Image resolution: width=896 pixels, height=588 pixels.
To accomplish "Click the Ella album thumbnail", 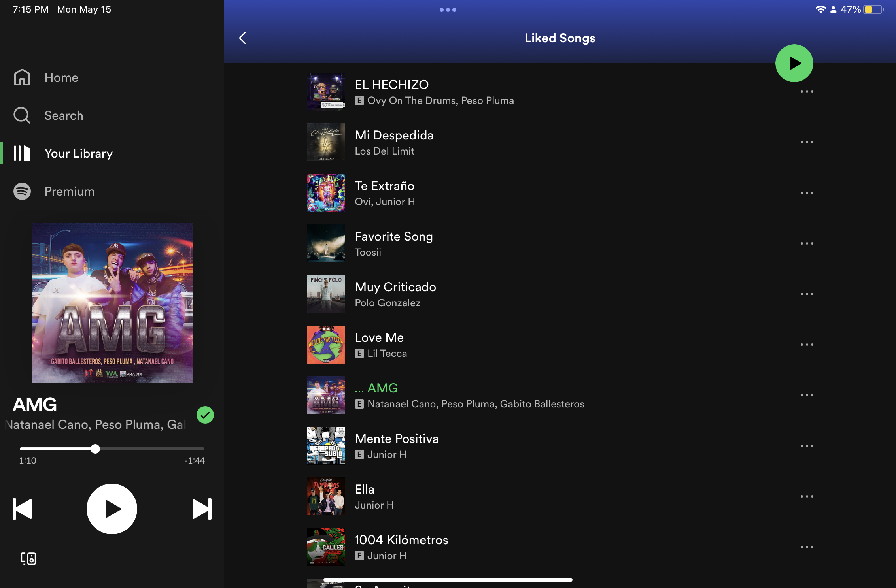I will 326,496.
